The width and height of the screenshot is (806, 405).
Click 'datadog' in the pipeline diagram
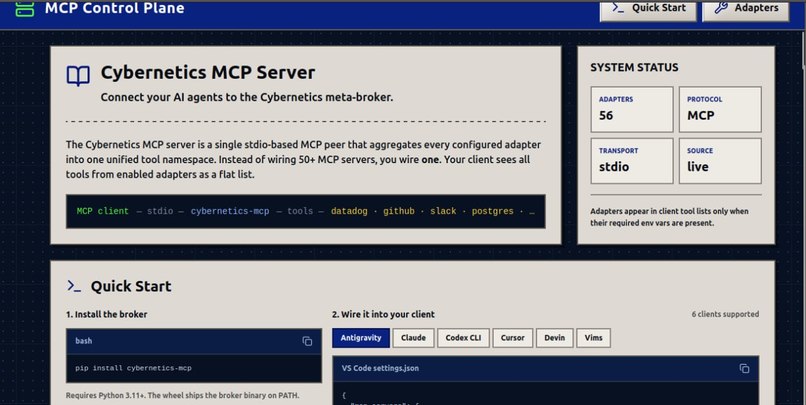[349, 211]
